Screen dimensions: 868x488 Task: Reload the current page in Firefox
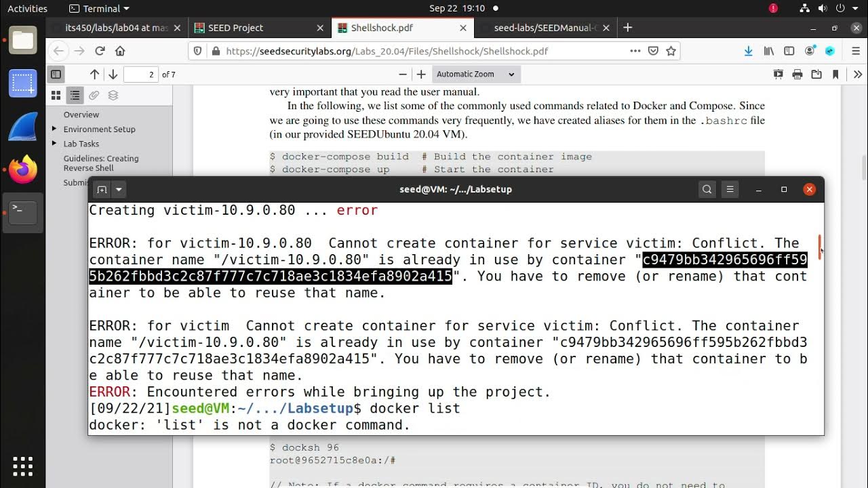pyautogui.click(x=100, y=51)
